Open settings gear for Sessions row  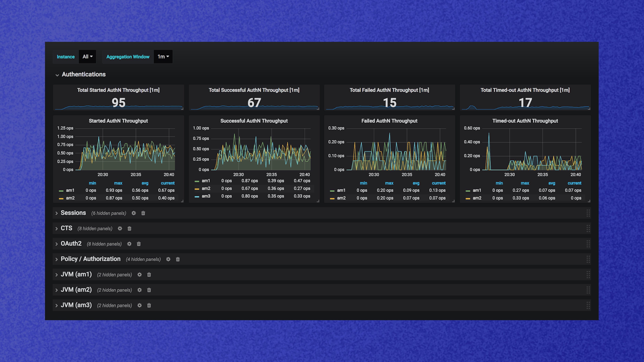(134, 213)
